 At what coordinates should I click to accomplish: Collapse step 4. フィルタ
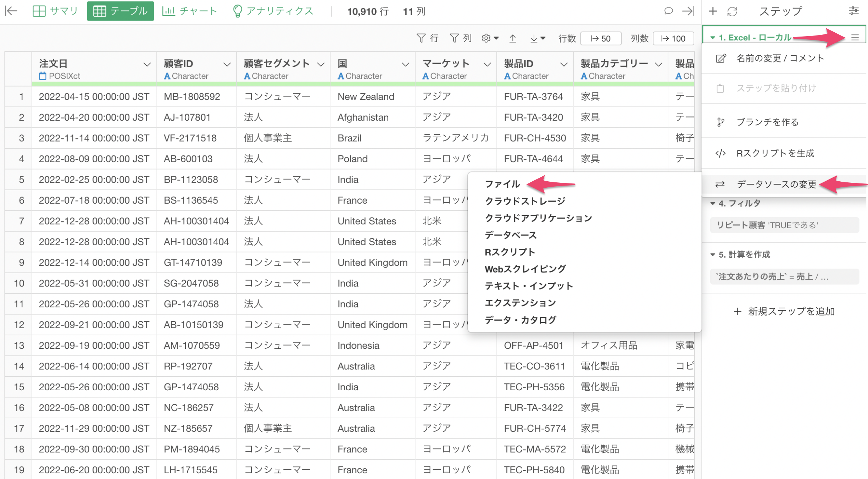pyautogui.click(x=713, y=203)
